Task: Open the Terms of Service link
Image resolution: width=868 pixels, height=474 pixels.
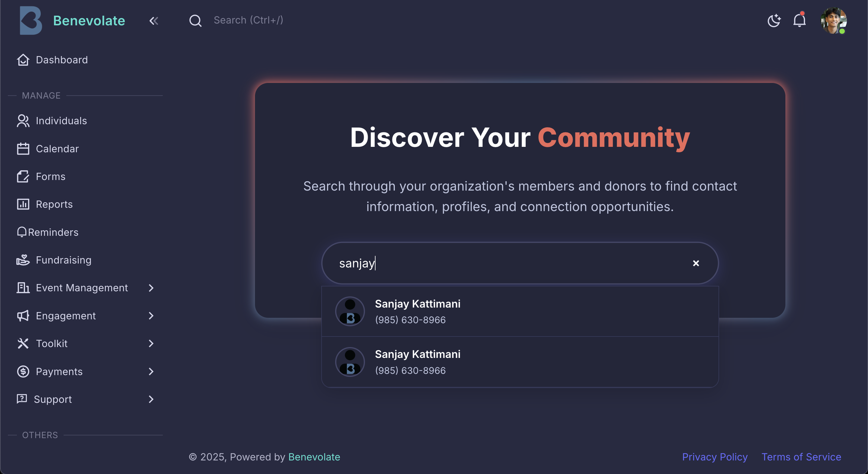Action: (x=801, y=457)
